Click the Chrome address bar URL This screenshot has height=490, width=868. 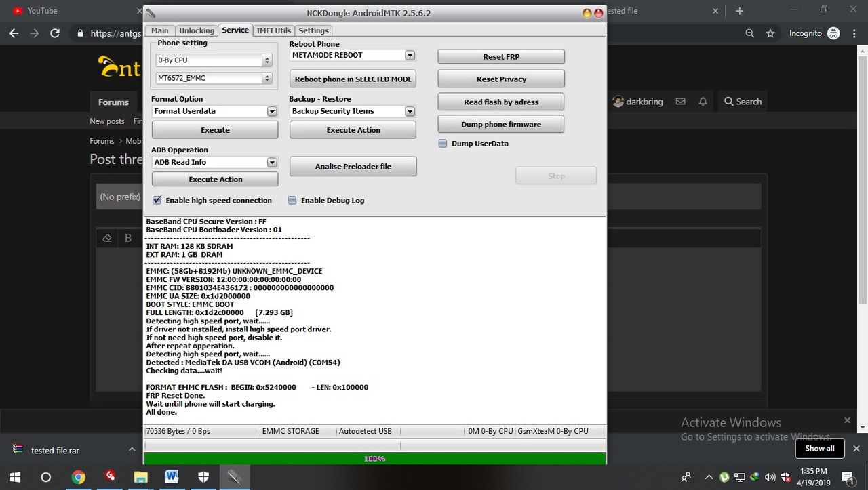coord(117,33)
